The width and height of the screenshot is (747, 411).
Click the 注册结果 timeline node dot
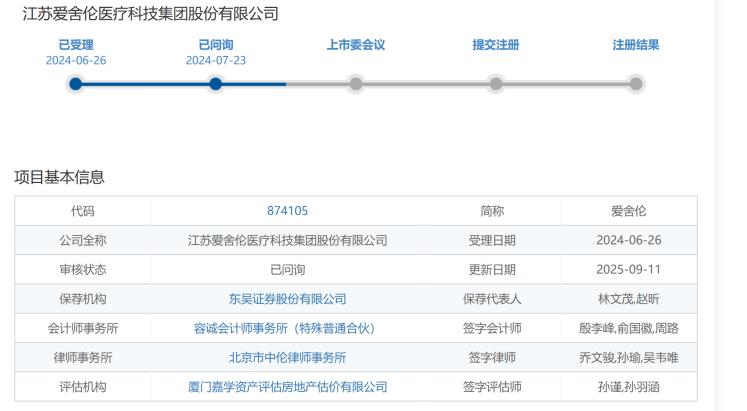click(x=636, y=84)
